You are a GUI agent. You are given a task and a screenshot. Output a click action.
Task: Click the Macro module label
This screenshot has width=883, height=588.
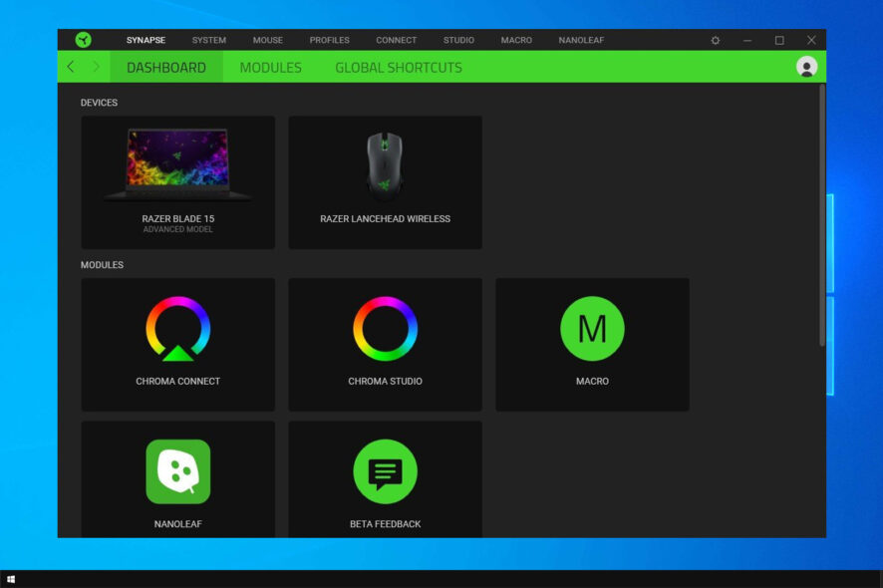[592, 382]
